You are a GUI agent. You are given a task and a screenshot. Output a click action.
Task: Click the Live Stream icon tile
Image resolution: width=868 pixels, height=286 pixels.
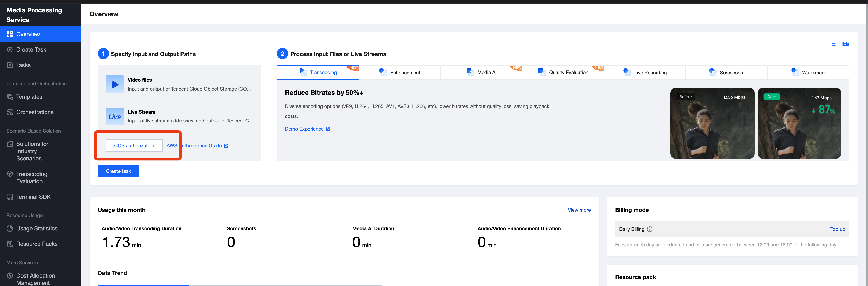click(x=115, y=116)
